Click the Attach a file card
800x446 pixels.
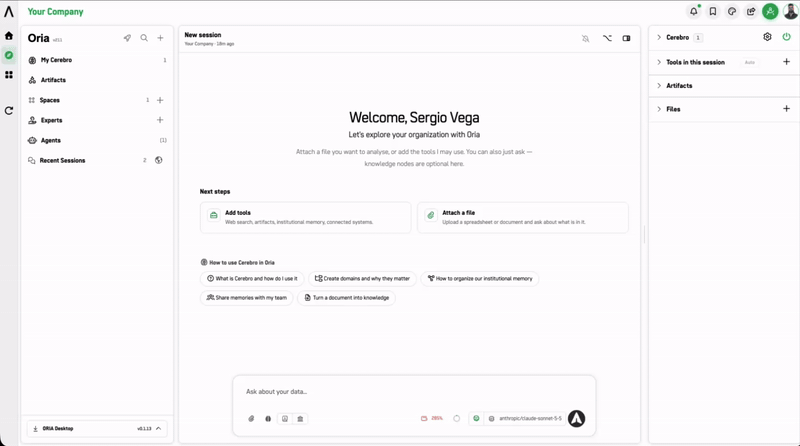click(522, 217)
